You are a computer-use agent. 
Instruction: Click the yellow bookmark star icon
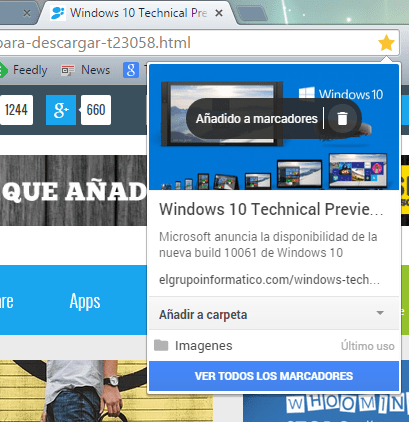pos(386,43)
